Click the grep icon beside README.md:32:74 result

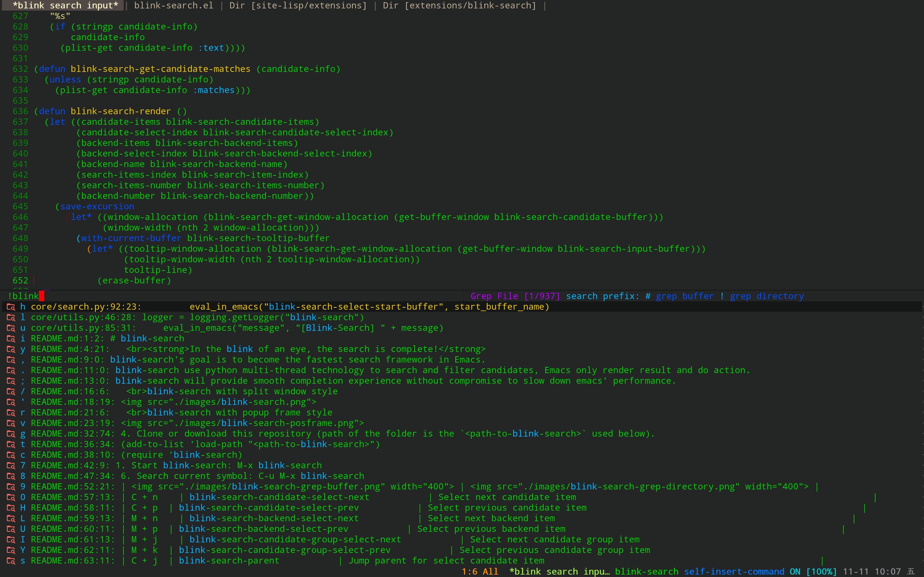pyautogui.click(x=11, y=434)
